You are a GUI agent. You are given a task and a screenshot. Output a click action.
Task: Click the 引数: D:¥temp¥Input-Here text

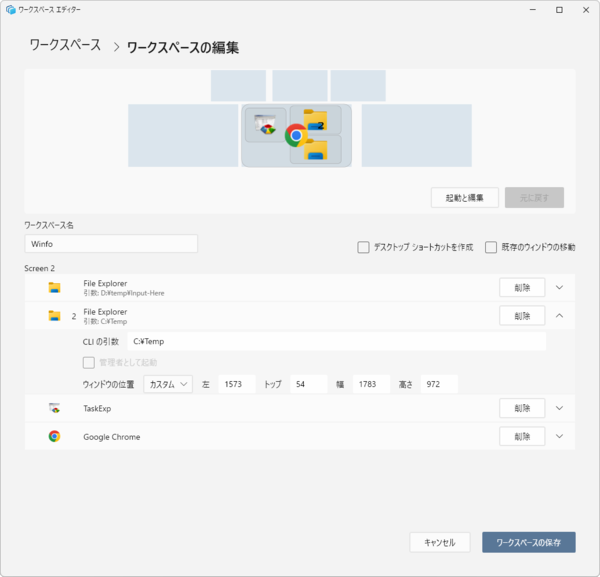click(x=124, y=293)
